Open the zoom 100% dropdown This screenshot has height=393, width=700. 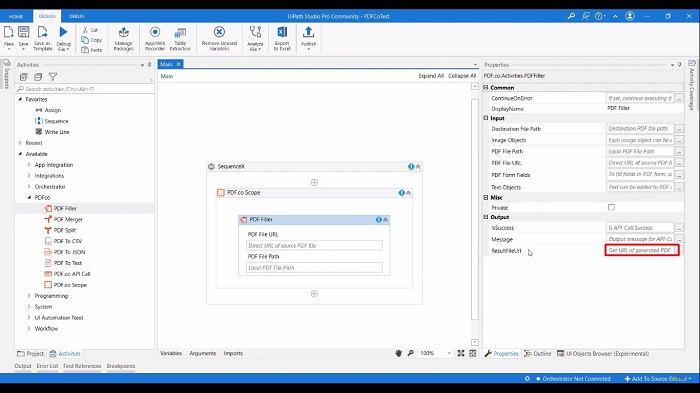tap(449, 353)
